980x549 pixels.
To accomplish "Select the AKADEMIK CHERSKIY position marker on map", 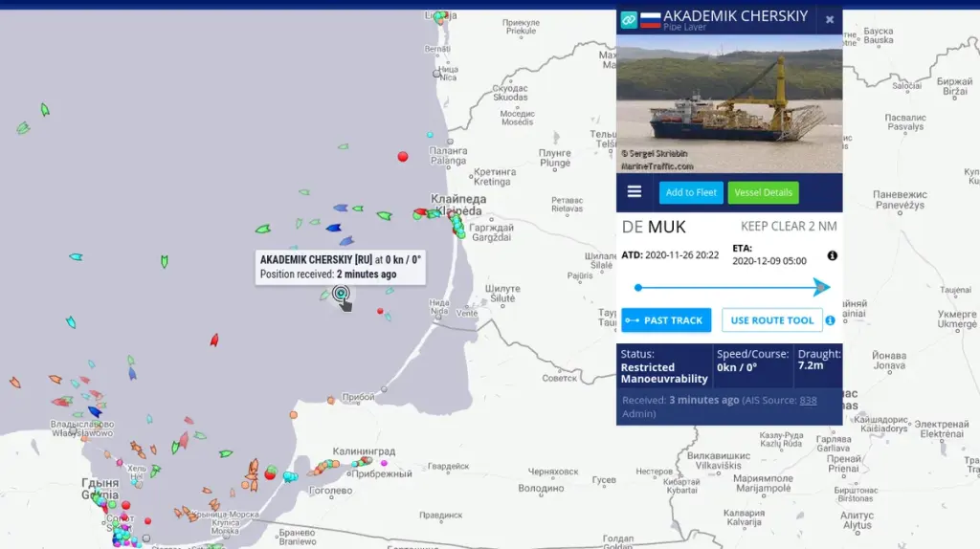I will [x=340, y=295].
